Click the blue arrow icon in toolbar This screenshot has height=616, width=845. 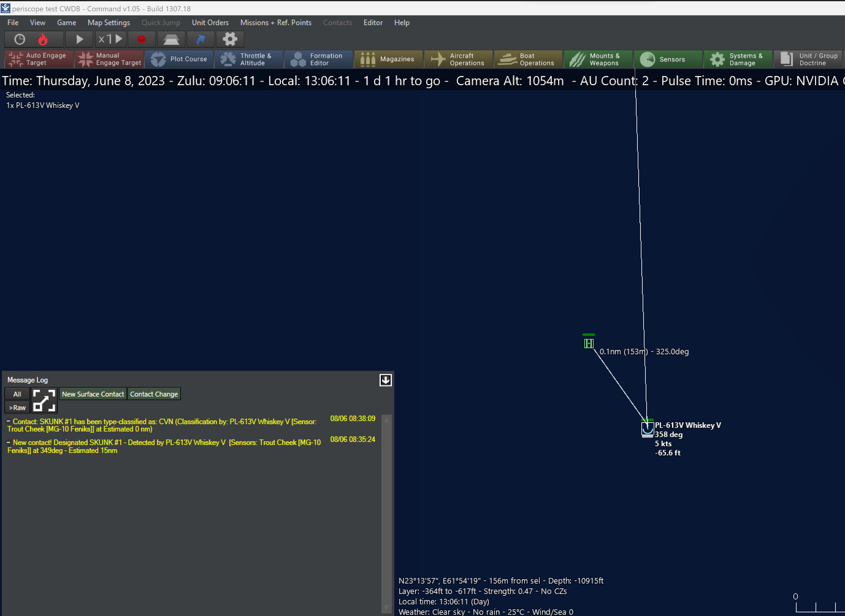201,39
